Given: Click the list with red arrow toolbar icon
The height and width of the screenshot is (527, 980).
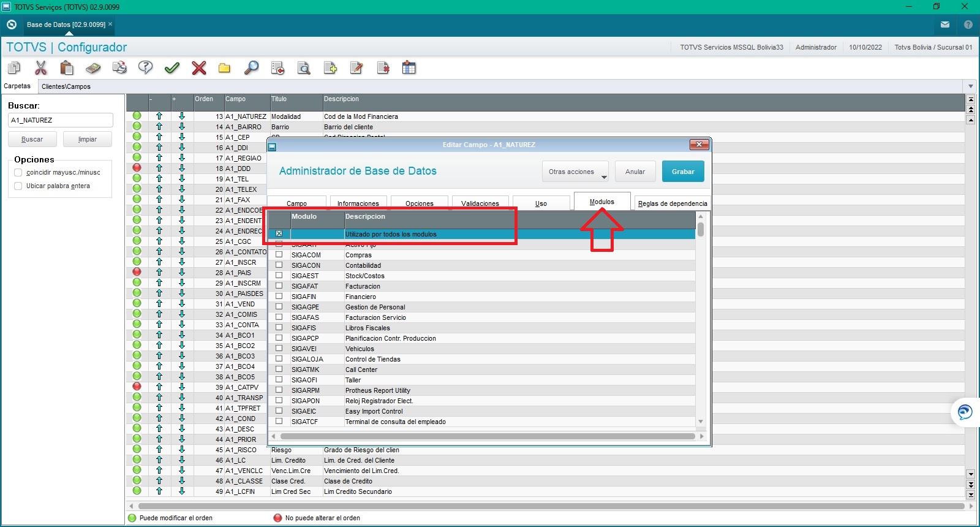Looking at the screenshot, I should (277, 67).
